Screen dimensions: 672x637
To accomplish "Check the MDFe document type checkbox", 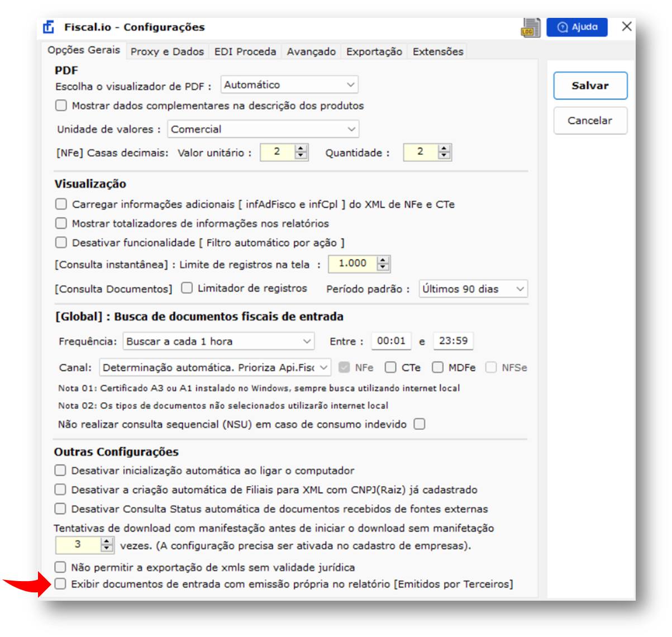I will pyautogui.click(x=437, y=367).
